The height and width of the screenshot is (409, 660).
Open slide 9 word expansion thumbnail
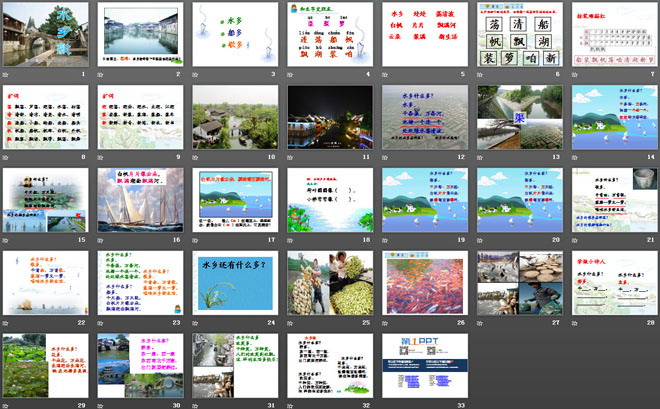pos(141,117)
